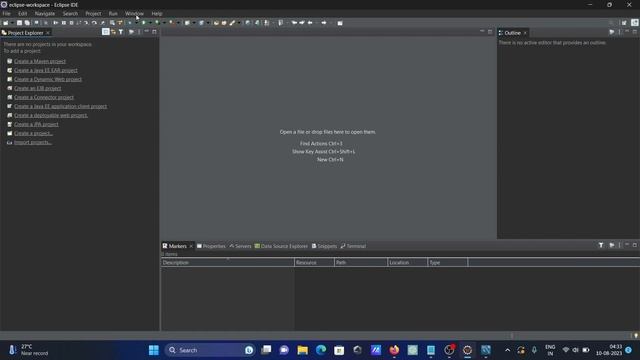
Task: Open the Project Explorer View Menu dots
Action: pyautogui.click(x=139, y=32)
